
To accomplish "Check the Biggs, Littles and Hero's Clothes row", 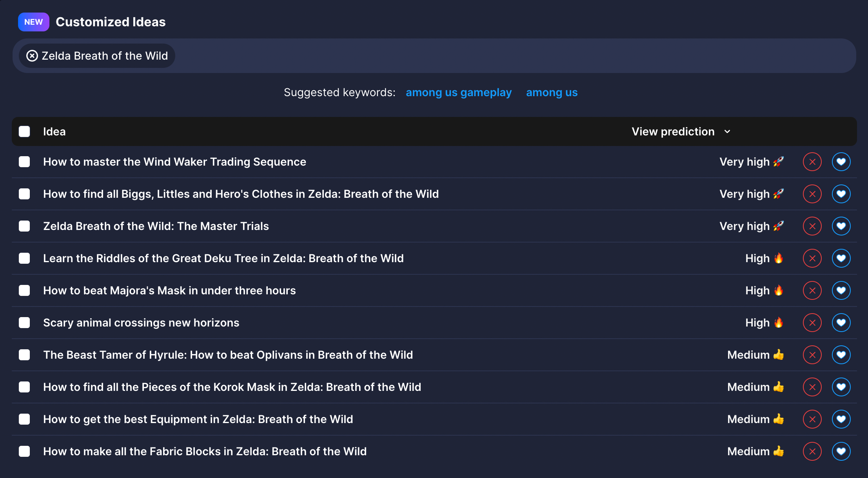I will click(x=24, y=194).
